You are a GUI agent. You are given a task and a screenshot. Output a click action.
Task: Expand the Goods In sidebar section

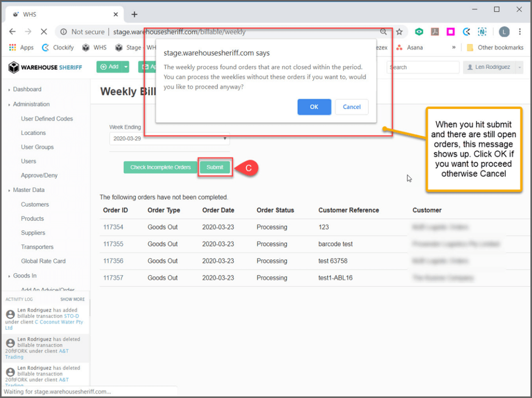(x=25, y=276)
